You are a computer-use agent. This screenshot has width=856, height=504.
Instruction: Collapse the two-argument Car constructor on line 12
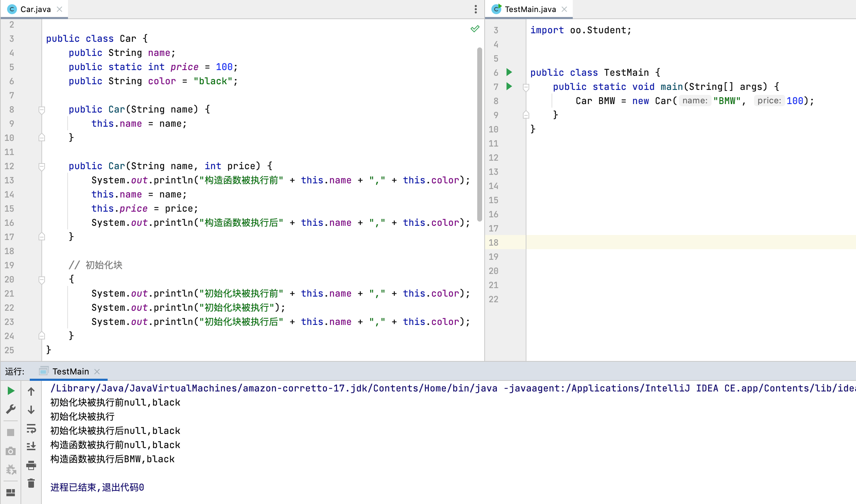pyautogui.click(x=41, y=167)
